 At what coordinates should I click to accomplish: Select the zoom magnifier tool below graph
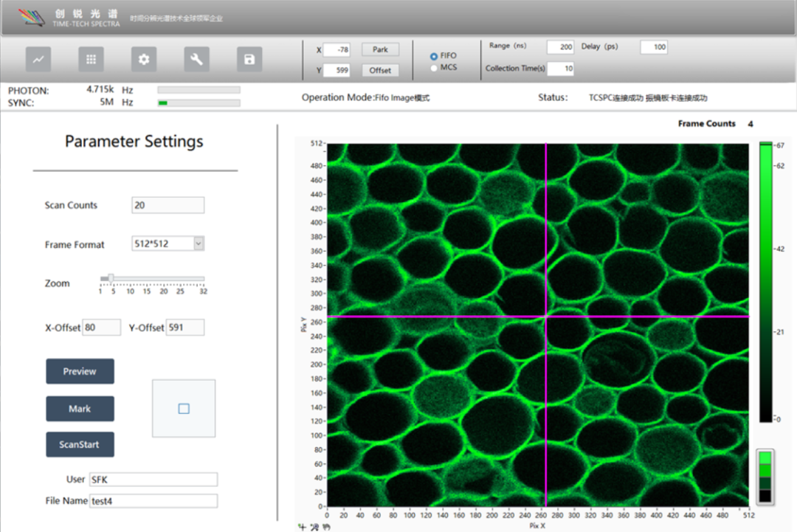(x=314, y=527)
